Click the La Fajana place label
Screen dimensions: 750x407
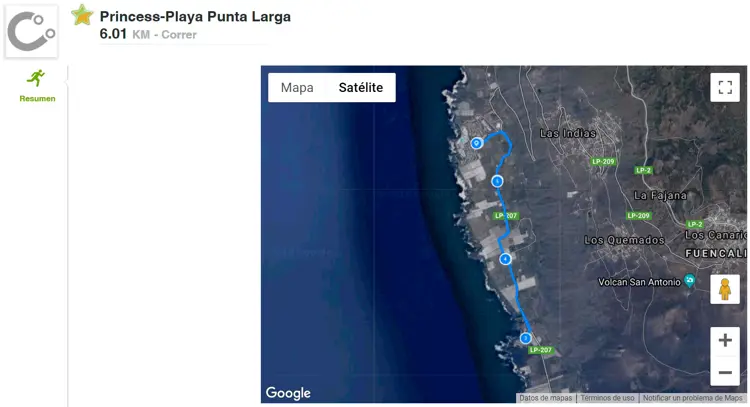[x=660, y=195]
